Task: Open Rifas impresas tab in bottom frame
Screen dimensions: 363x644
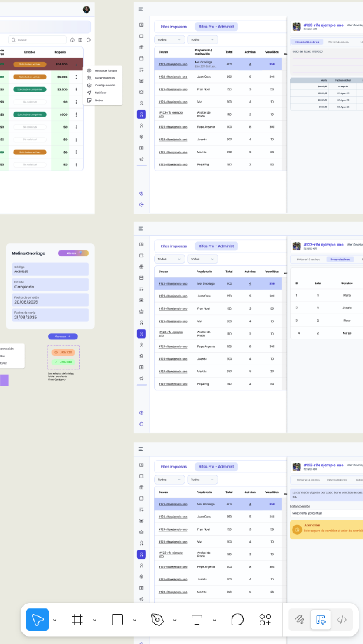Action: pos(174,467)
